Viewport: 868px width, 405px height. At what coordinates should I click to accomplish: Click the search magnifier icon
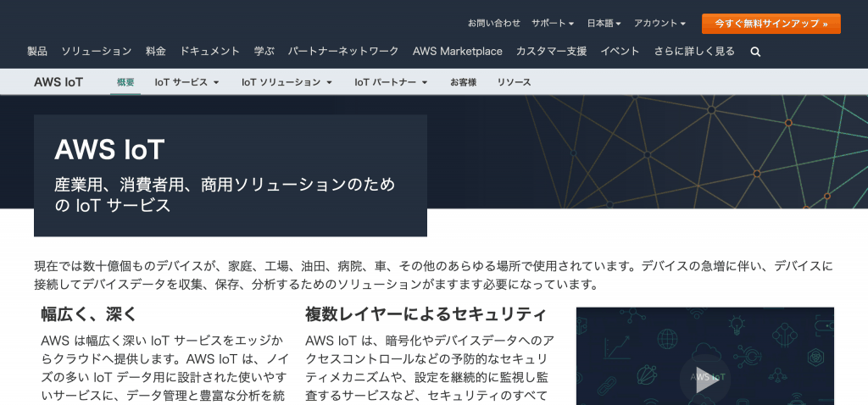point(755,52)
